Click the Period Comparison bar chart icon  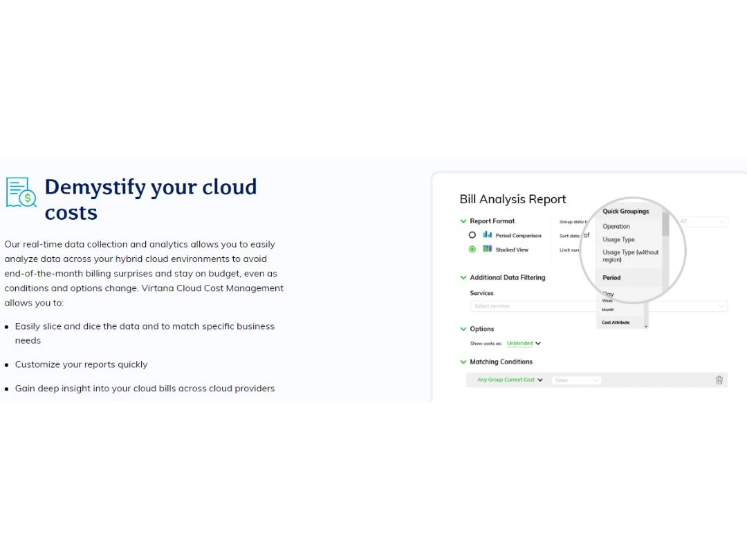tap(487, 235)
